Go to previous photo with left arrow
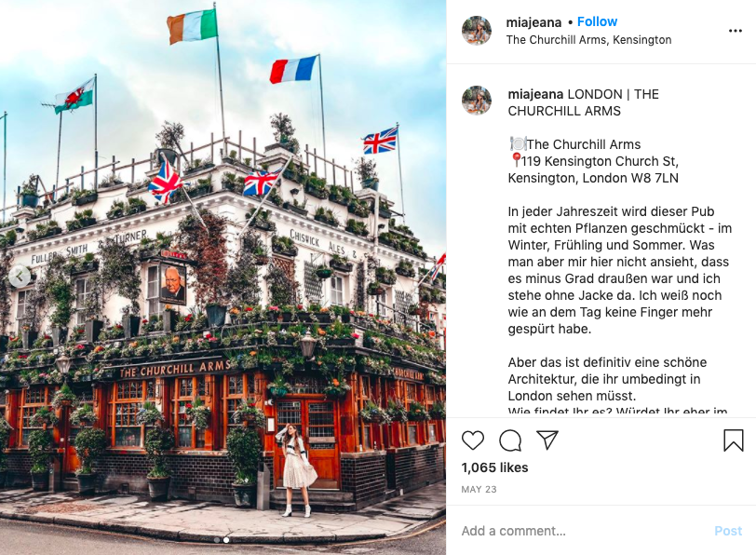 point(20,277)
